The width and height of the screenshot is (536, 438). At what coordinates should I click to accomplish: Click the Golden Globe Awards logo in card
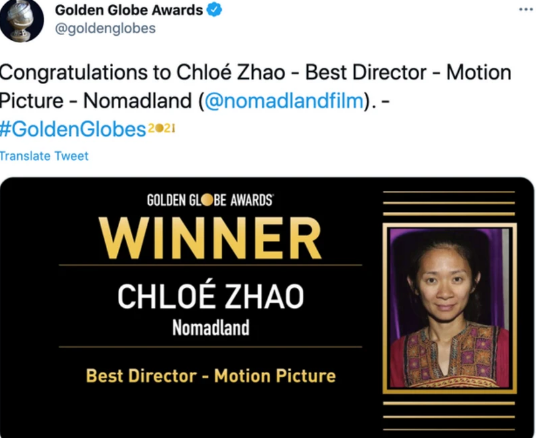[x=210, y=200]
